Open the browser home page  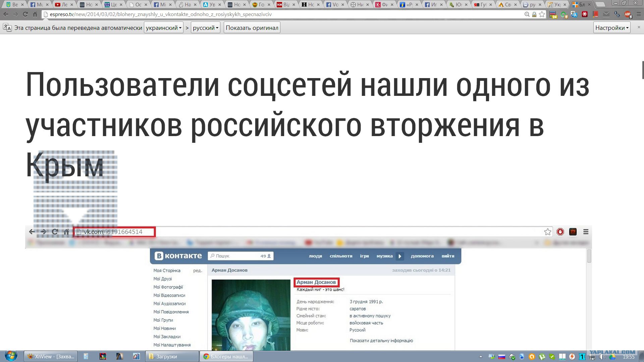tap(35, 14)
